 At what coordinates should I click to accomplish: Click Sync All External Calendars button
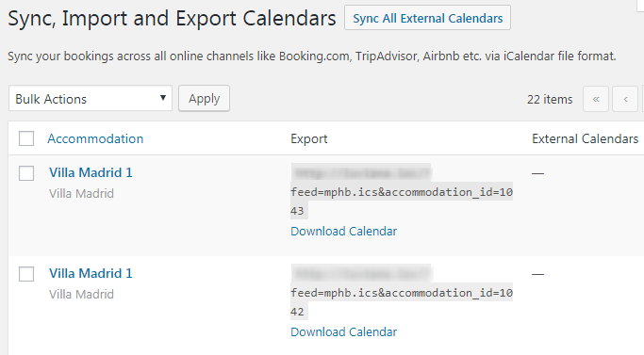pos(427,18)
